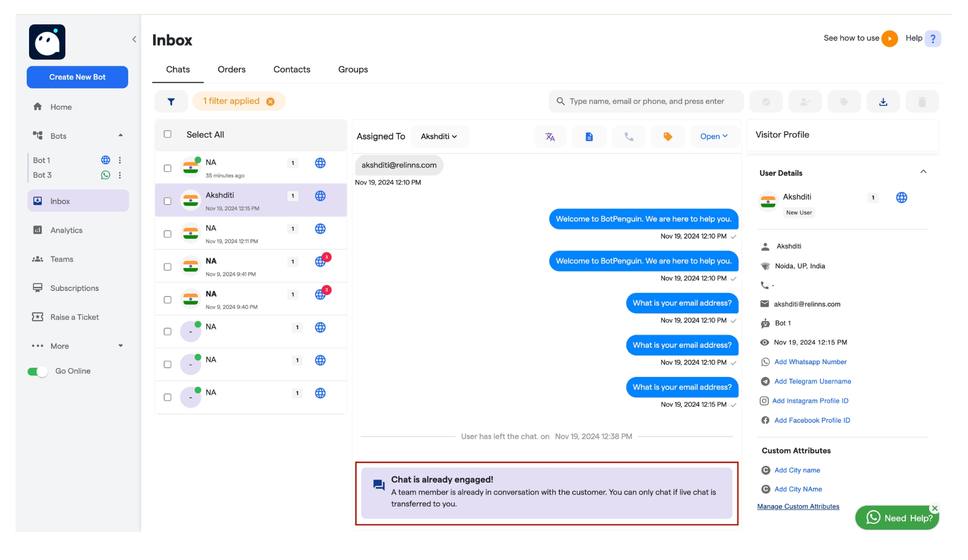Check the NA Nov 9 9:41 PM chat checkbox
The width and height of the screenshot is (968, 560).
coord(168,267)
